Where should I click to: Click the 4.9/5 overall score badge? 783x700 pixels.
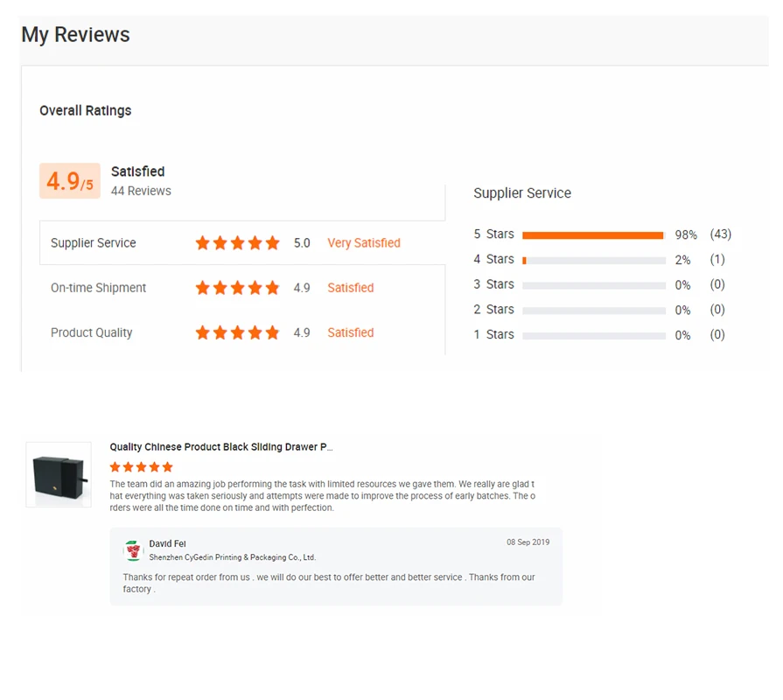(x=70, y=181)
